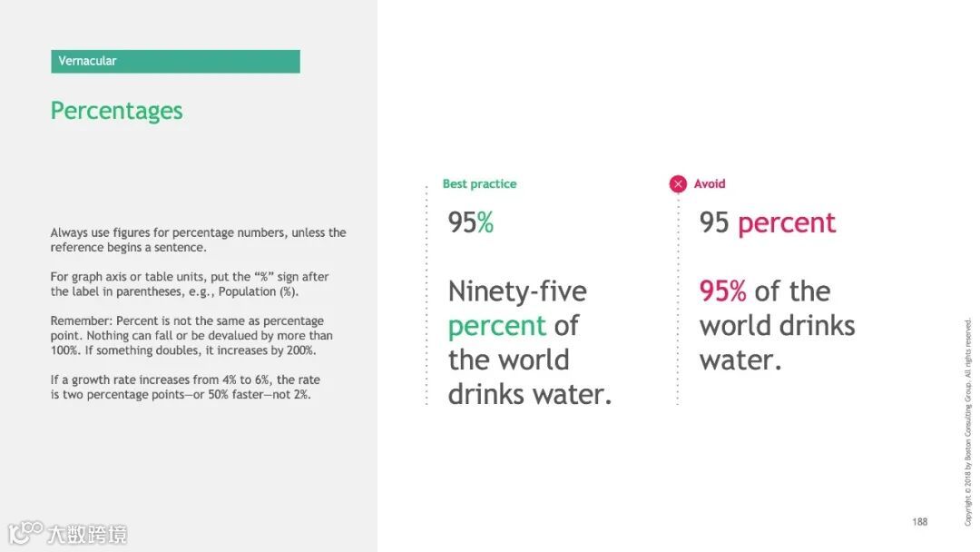Click the growth rate example paragraph
This screenshot has width=980, height=552.
(185, 387)
